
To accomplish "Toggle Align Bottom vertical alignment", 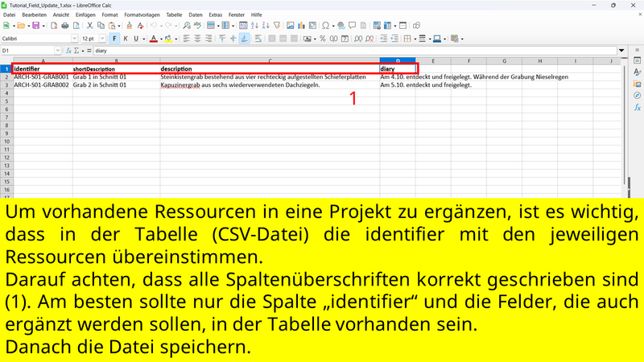I will 245,39.
